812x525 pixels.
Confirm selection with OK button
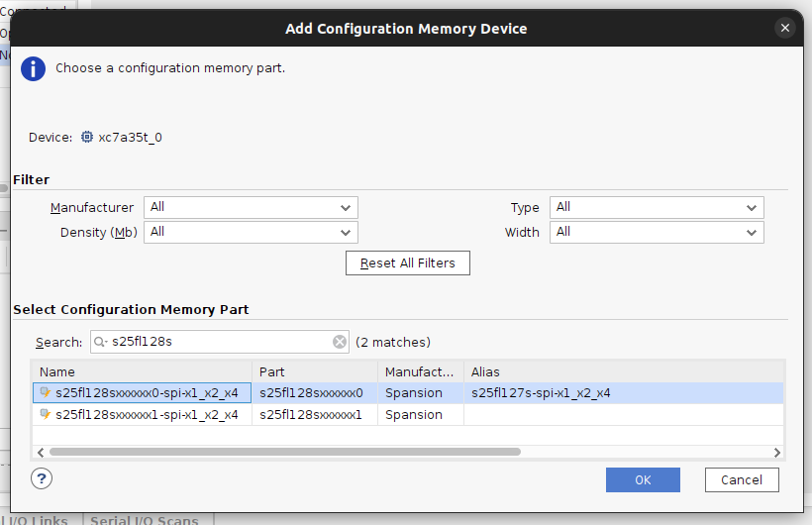point(643,479)
